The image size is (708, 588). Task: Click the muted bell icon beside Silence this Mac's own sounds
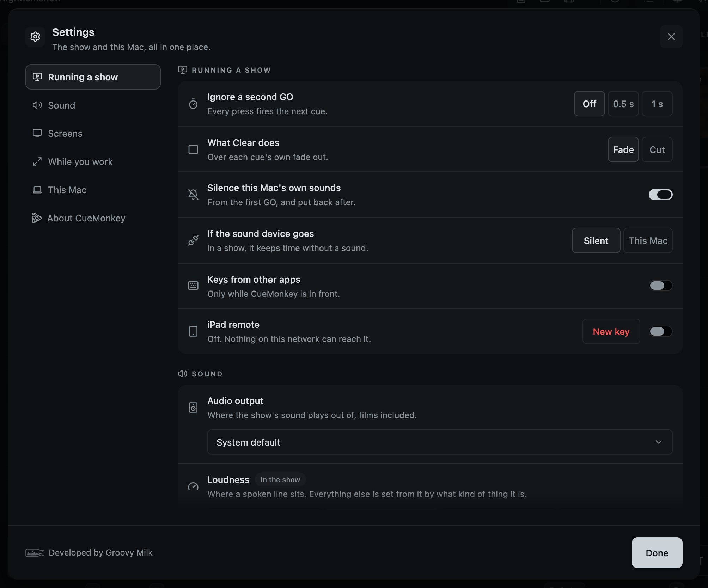pos(193,195)
